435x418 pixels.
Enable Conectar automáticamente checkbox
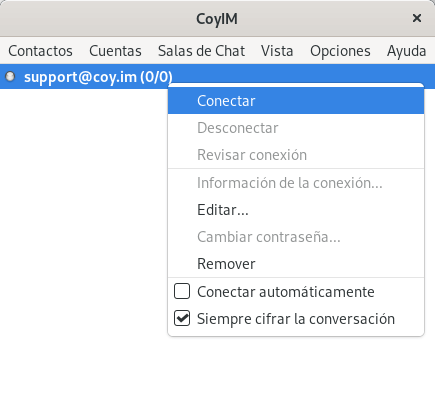point(182,291)
